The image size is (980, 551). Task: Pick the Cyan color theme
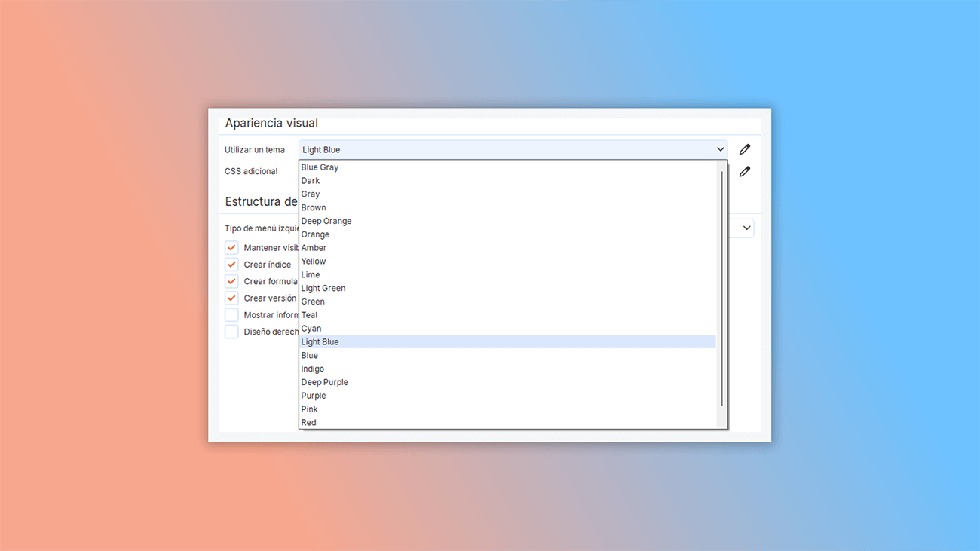coord(311,328)
